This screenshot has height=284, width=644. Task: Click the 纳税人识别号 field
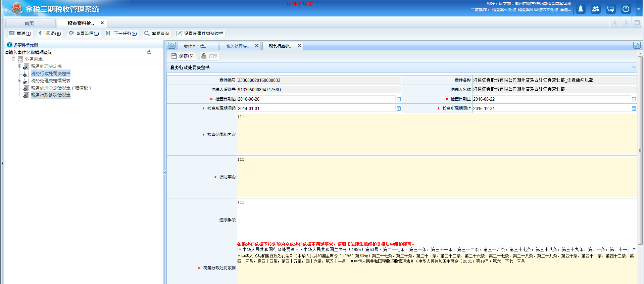tap(319, 90)
